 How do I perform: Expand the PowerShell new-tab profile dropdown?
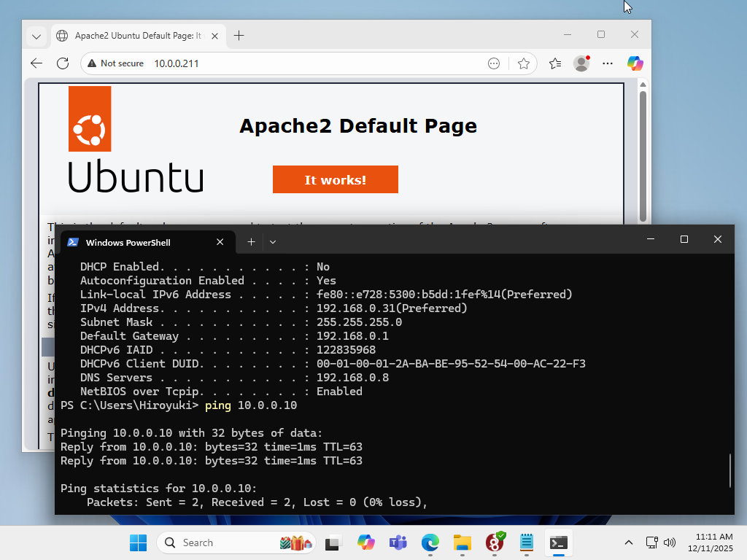273,242
